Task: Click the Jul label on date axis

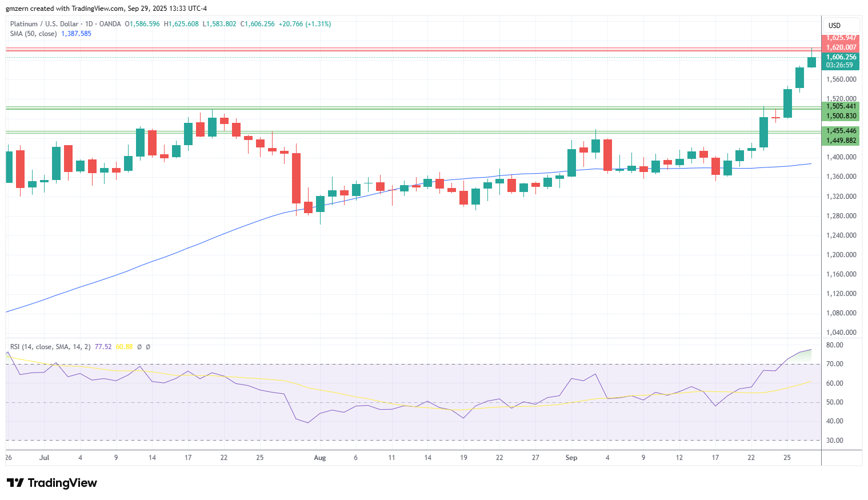Action: coord(45,458)
